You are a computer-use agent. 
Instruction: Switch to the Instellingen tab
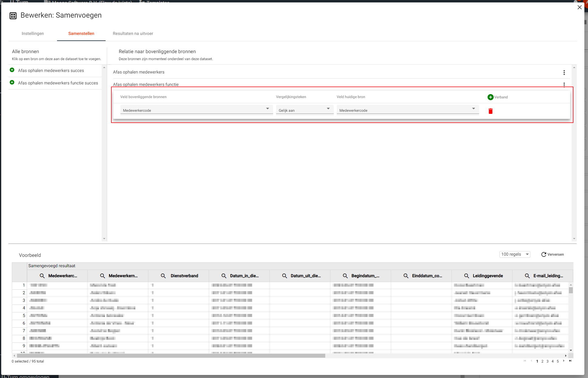coord(33,33)
